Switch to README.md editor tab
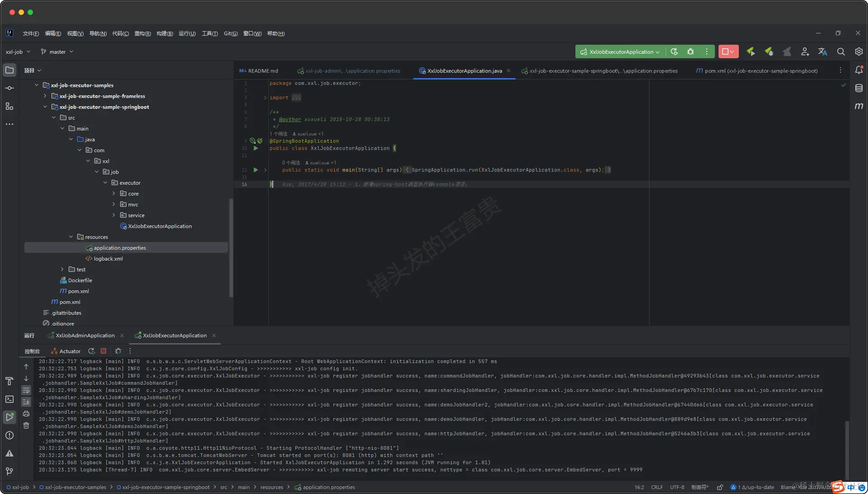Viewport: 868px width, 494px height. click(263, 71)
